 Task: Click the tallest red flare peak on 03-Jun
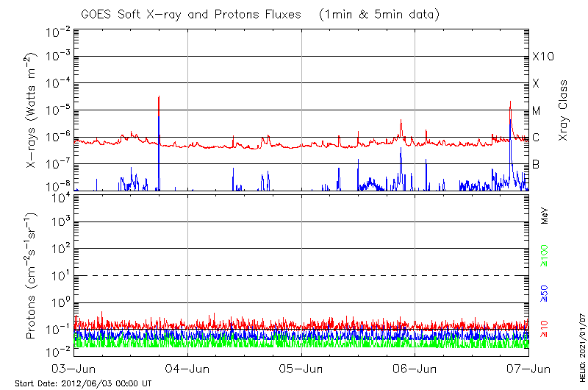pyautogui.click(x=159, y=98)
